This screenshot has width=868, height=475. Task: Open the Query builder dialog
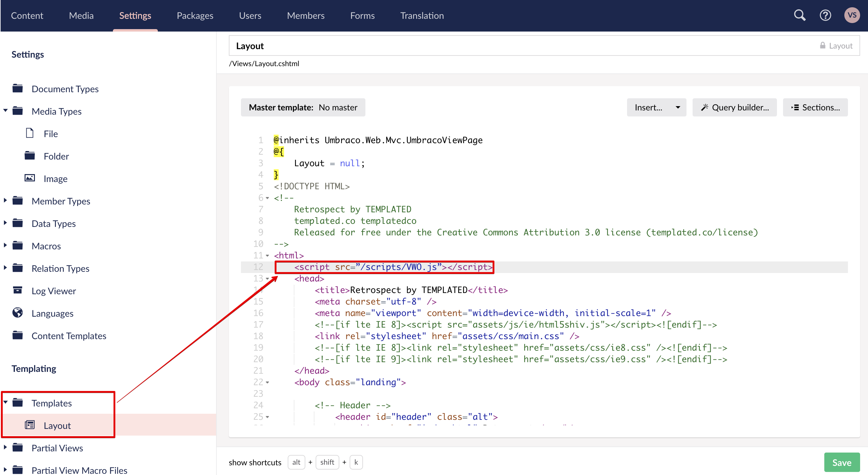734,107
